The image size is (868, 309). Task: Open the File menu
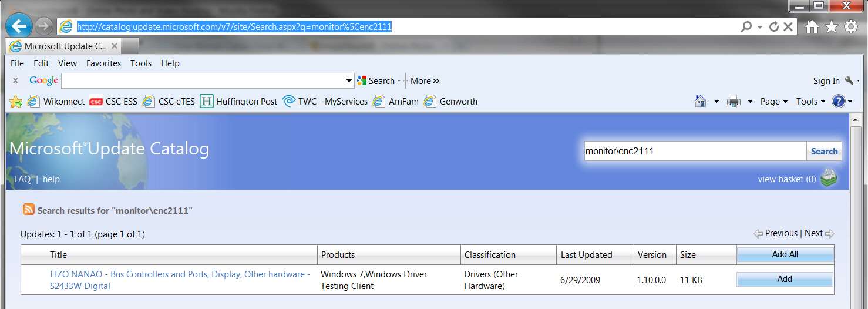[17, 63]
